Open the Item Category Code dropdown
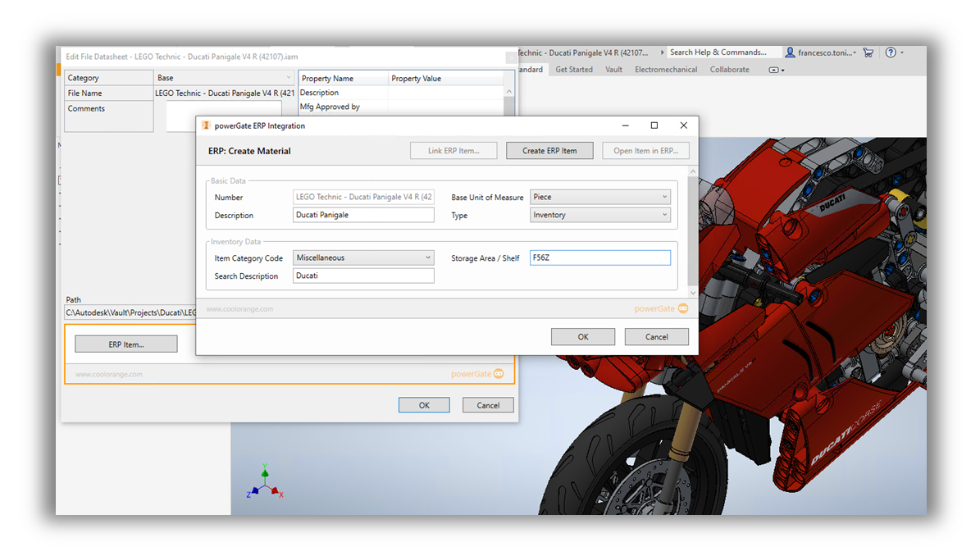The image size is (980, 556). (427, 257)
